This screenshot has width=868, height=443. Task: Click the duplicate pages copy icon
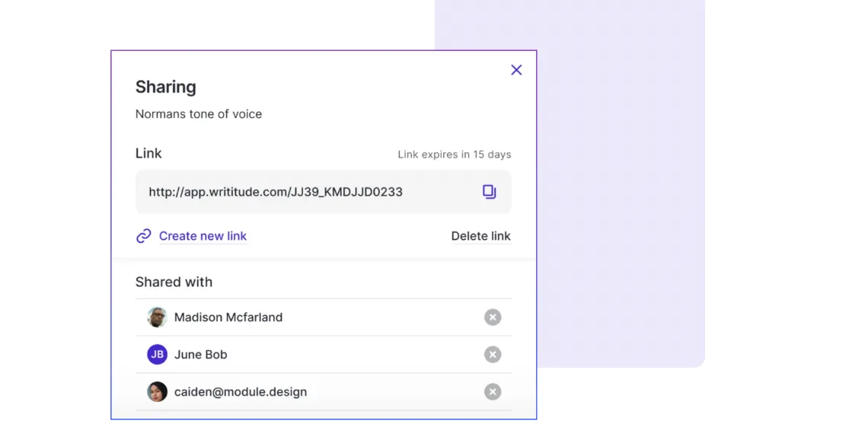point(490,192)
